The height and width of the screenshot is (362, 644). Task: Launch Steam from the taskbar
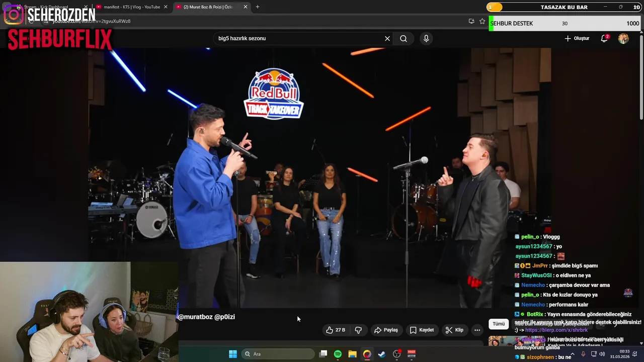click(x=382, y=354)
